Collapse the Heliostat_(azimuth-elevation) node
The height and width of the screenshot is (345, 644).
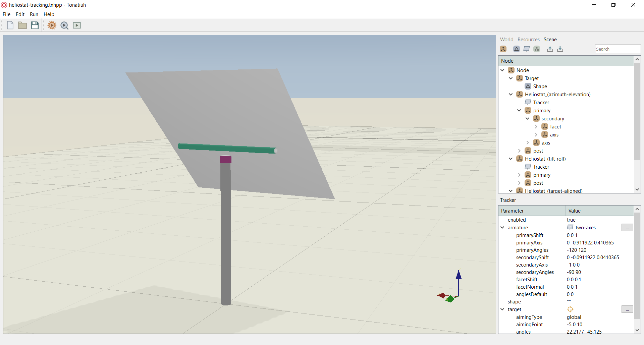(511, 95)
